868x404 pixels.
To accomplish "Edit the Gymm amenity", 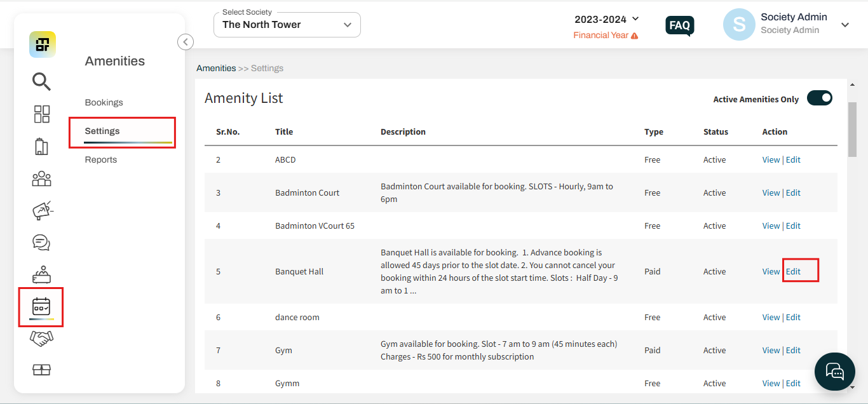I will pyautogui.click(x=793, y=383).
